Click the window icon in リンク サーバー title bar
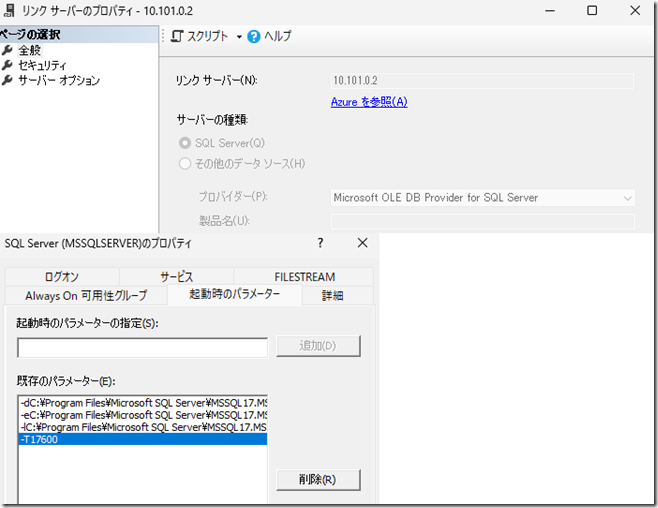This screenshot has width=658, height=508. pyautogui.click(x=10, y=10)
